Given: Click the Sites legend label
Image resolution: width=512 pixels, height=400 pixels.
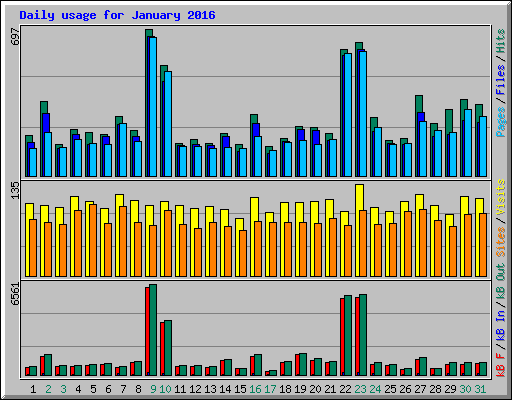Looking at the screenshot, I should 501,242.
